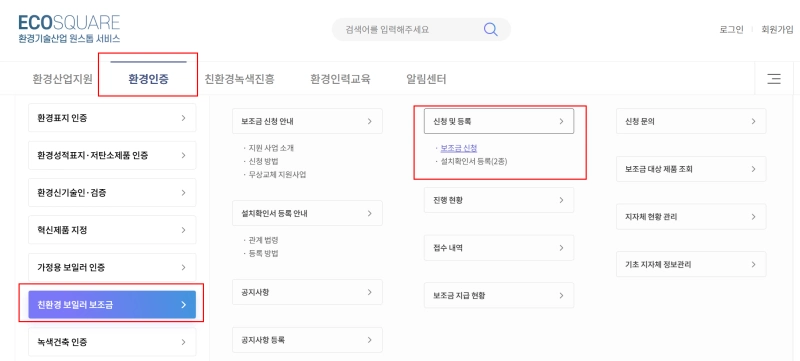Expand the 가정용 보일러 인증 chevron
This screenshot has width=800, height=361.
(x=183, y=267)
